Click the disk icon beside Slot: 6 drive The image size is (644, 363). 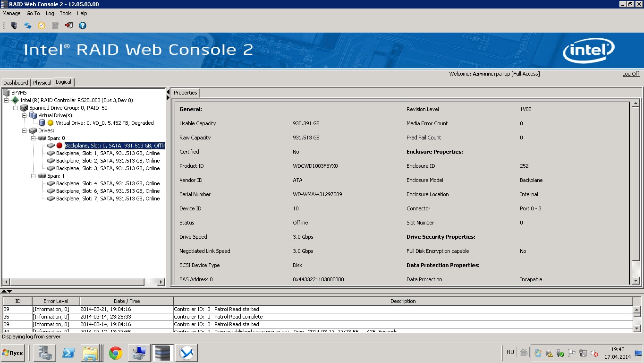[51, 191]
